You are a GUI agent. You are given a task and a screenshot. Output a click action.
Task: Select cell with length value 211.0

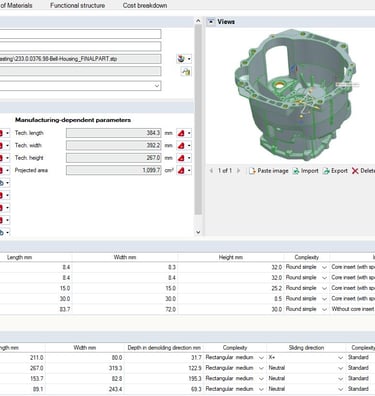click(x=22, y=358)
